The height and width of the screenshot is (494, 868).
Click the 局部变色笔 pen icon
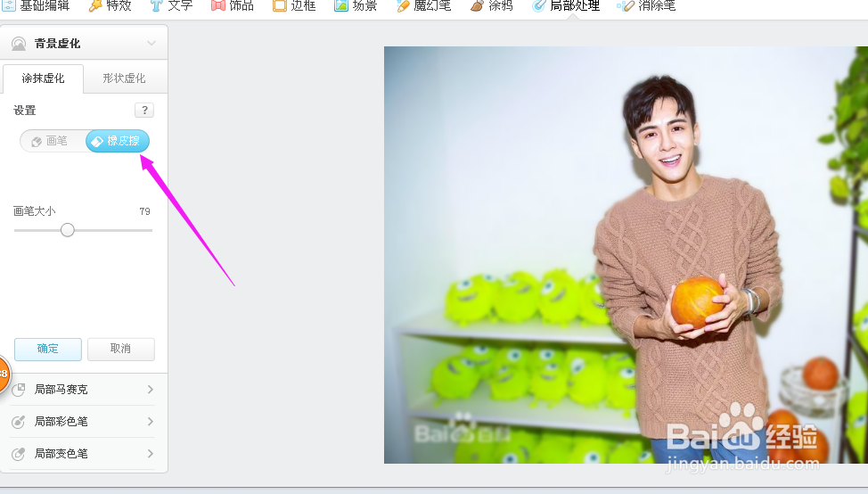click(18, 454)
